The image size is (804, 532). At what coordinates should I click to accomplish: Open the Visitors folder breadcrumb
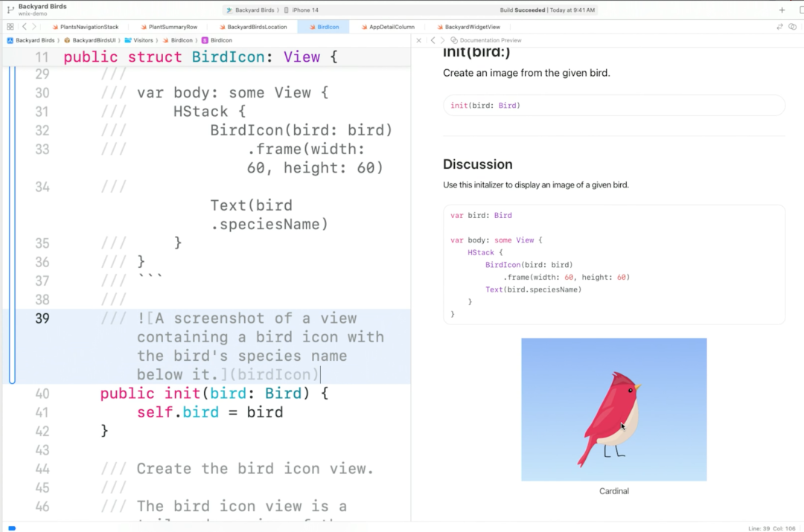coord(139,40)
